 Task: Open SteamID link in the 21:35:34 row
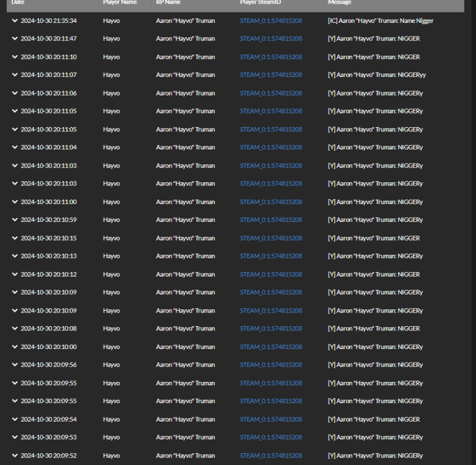(x=271, y=20)
